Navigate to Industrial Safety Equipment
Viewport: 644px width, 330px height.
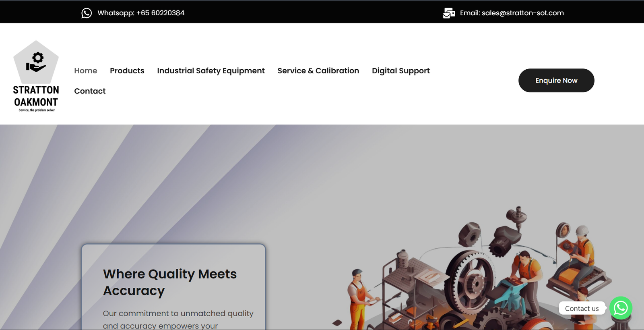[x=211, y=71]
